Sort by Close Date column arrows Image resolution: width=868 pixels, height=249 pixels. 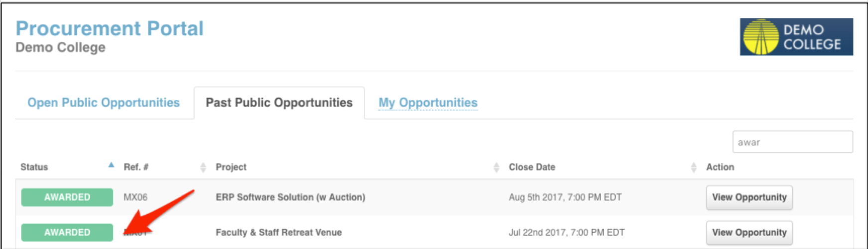694,167
